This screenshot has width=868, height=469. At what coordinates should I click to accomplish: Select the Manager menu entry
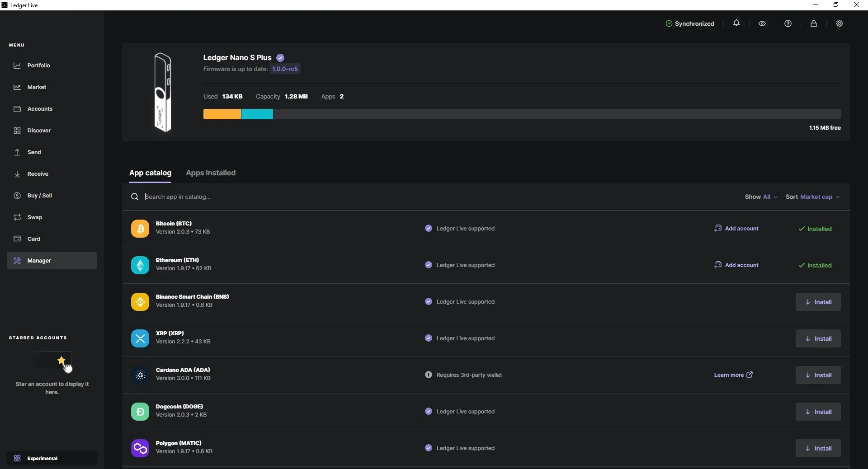click(x=39, y=261)
